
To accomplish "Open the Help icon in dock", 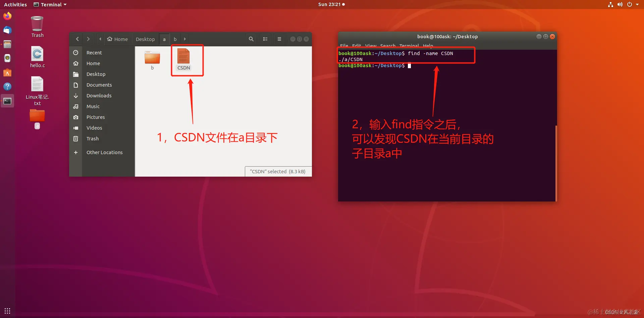I will 7,87.
